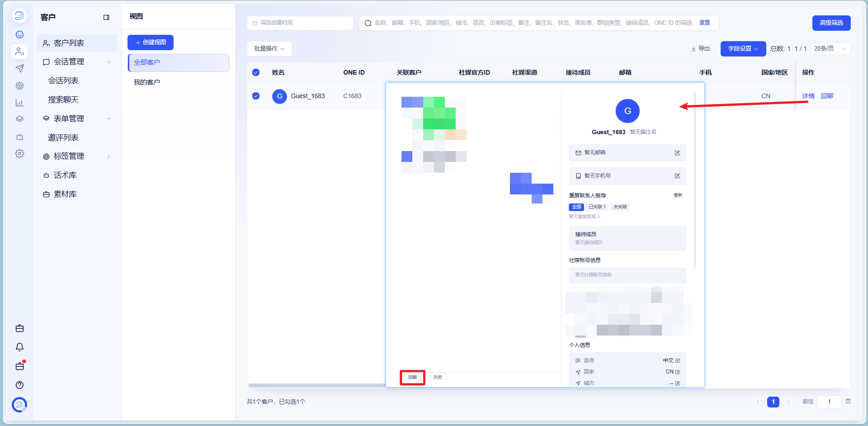Open the notification bell icon

point(19,347)
